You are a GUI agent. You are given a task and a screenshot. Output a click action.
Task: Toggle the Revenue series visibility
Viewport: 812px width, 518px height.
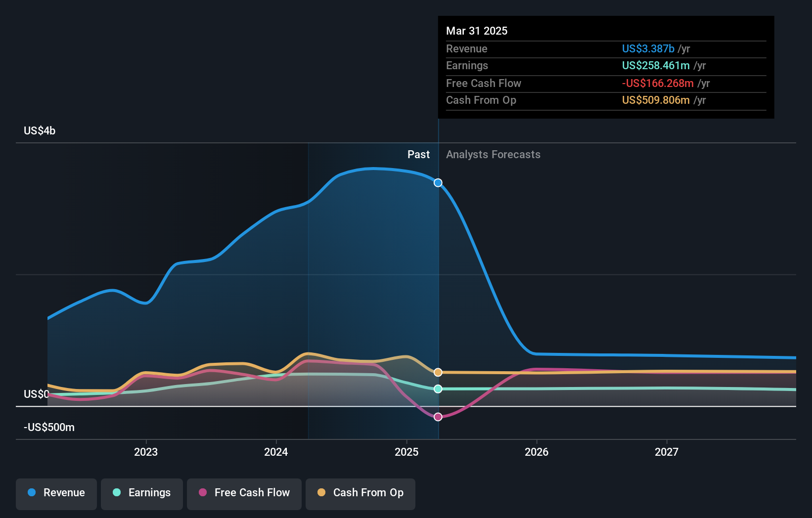56,494
